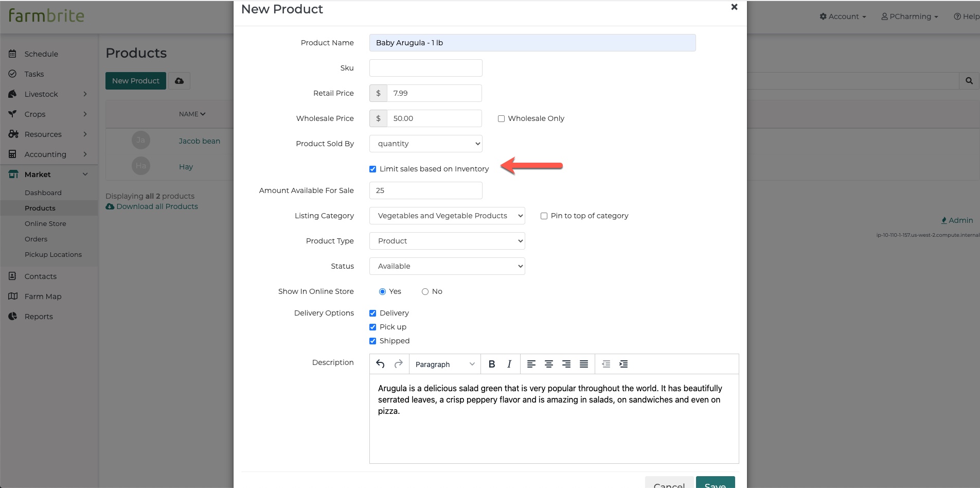This screenshot has height=488, width=980.
Task: Open the Listing Category dropdown
Action: tap(447, 216)
